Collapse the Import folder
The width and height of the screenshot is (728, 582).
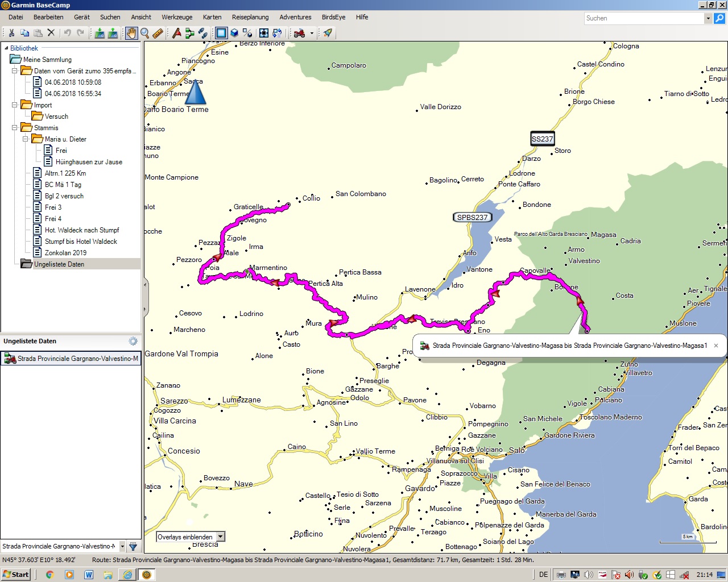click(15, 105)
